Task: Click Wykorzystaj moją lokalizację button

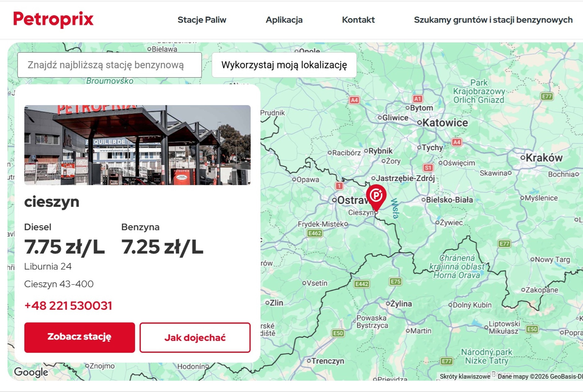Action: pyautogui.click(x=284, y=65)
